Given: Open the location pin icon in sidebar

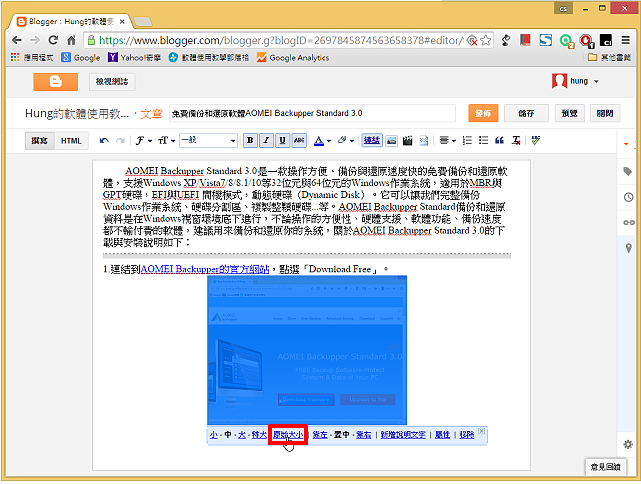Looking at the screenshot, I should 629,249.
